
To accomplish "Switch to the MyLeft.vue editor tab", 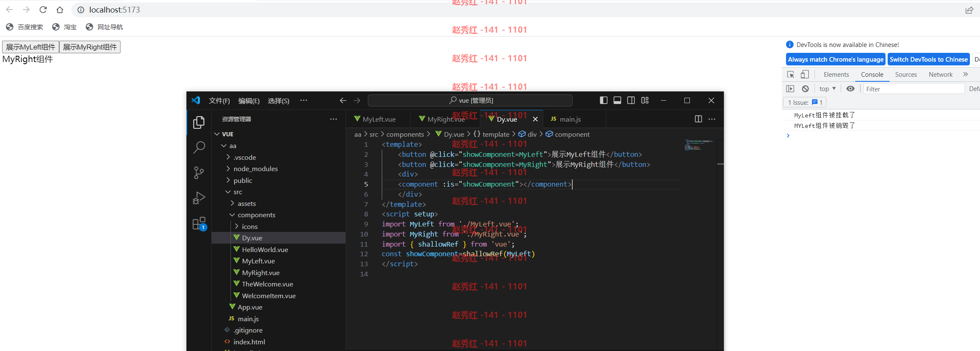I will point(379,119).
